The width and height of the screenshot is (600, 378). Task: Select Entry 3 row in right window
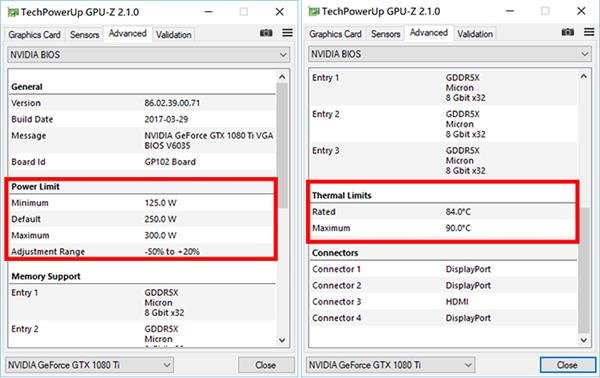click(x=443, y=161)
